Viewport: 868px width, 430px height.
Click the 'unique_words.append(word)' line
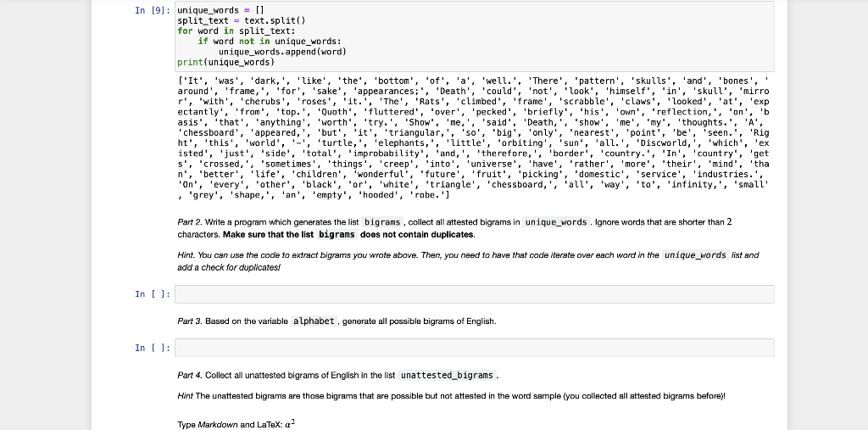point(282,52)
